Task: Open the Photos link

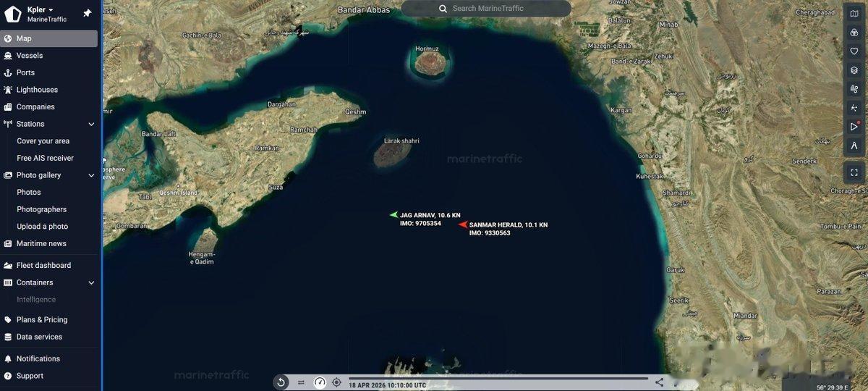Action: click(29, 192)
